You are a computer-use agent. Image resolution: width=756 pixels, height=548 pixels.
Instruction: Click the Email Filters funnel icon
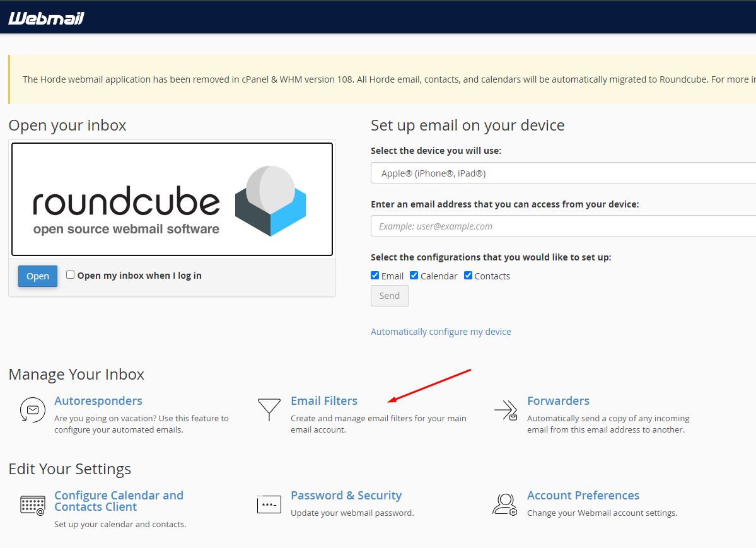pos(269,409)
